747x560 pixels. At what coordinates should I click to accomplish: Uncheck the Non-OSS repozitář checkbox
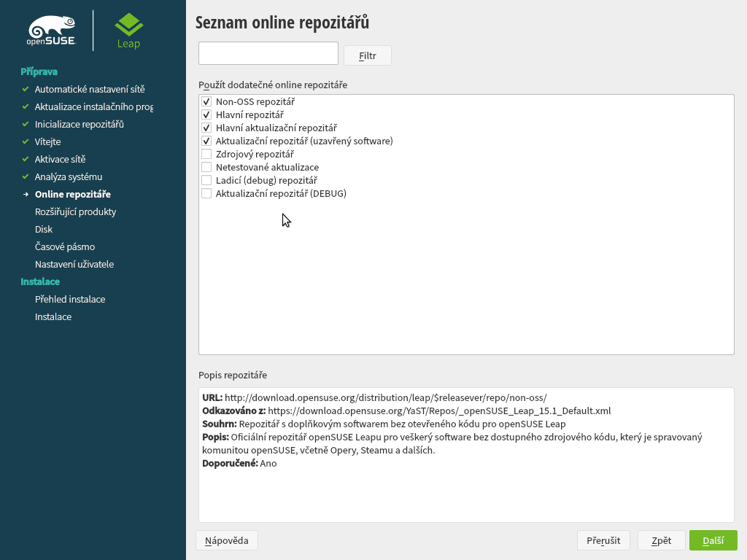(x=206, y=101)
